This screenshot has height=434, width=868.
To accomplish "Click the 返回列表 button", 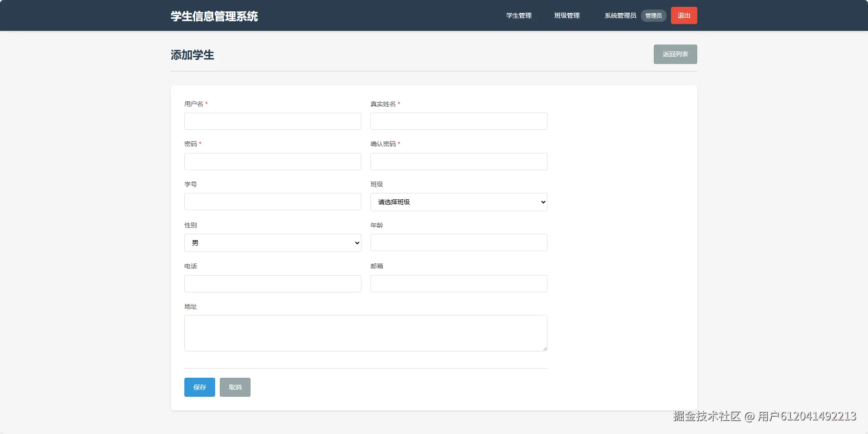I will 675,54.
